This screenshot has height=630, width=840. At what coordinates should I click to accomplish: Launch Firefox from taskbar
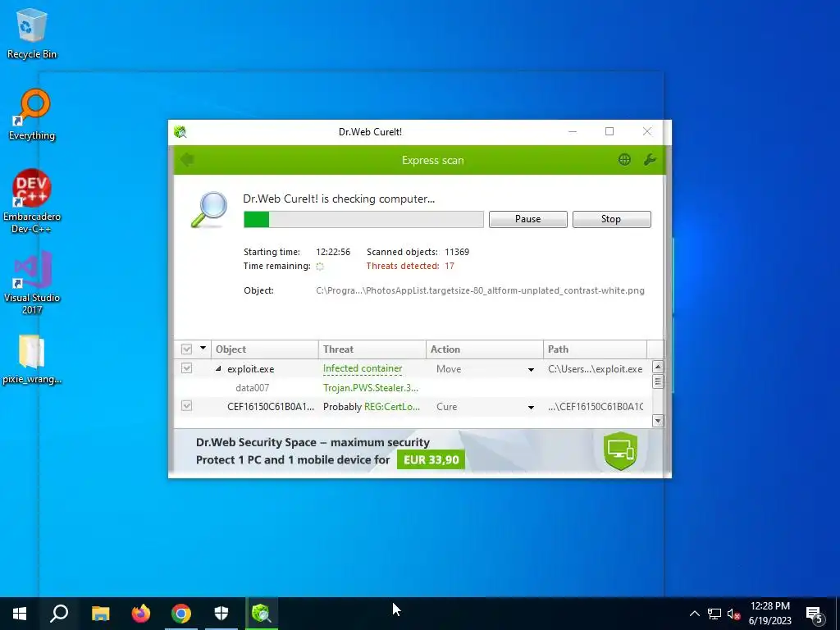tap(141, 614)
